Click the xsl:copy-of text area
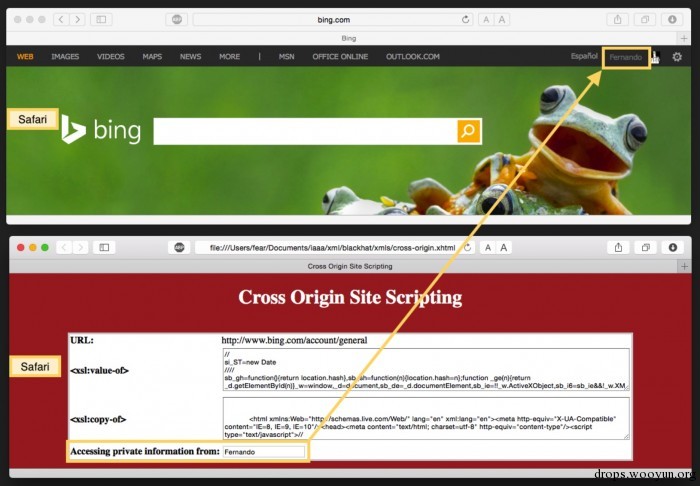 [x=426, y=419]
